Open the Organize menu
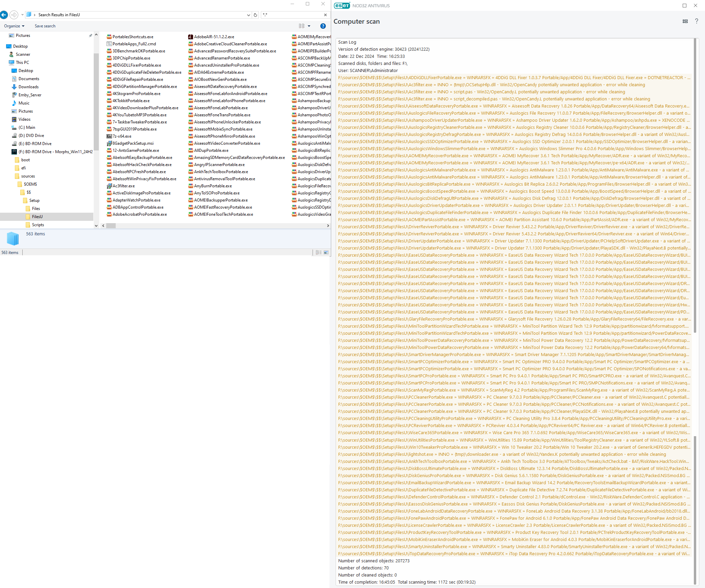The width and height of the screenshot is (705, 588). point(14,26)
